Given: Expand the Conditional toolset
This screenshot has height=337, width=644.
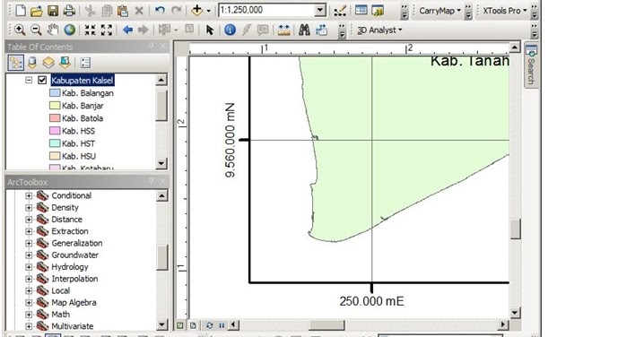Looking at the screenshot, I should 29,195.
